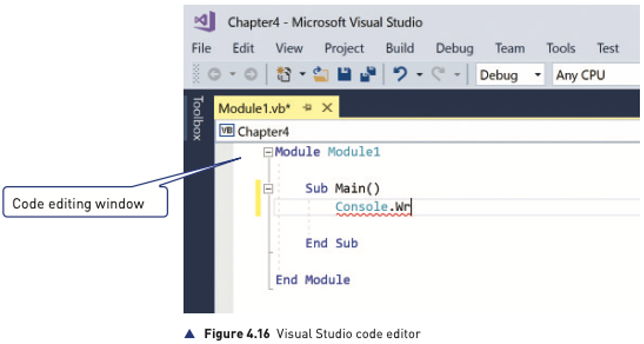The width and height of the screenshot is (644, 344).
Task: Close the Module1.vb tab
Action: click(x=327, y=108)
